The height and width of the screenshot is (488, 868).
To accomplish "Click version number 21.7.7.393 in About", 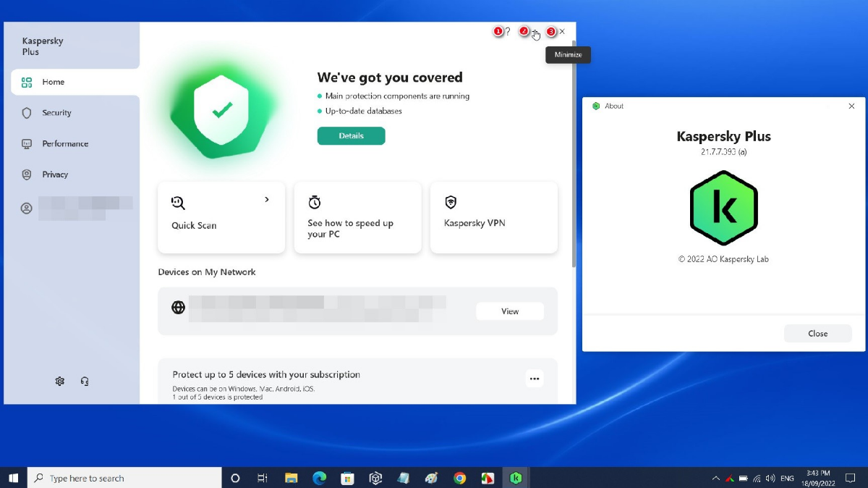I will pyautogui.click(x=723, y=153).
